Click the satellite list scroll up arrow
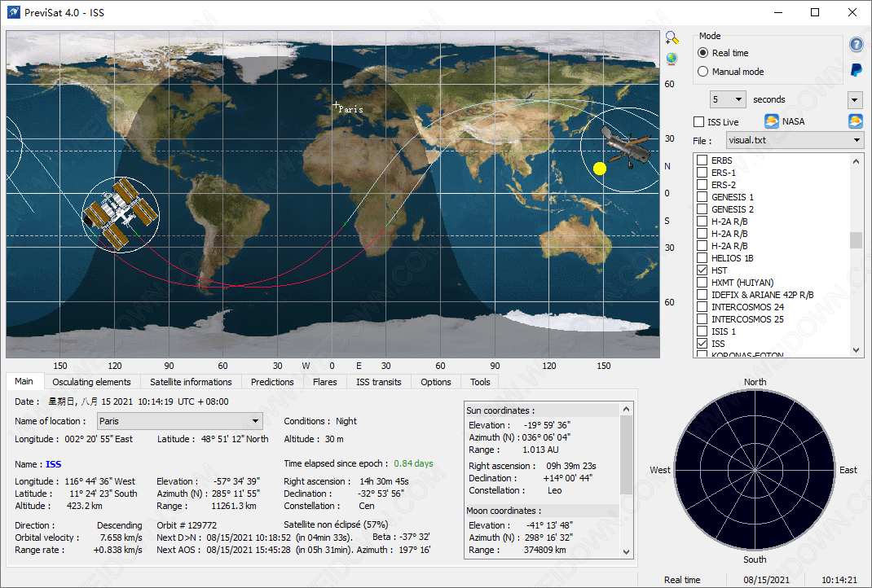 pyautogui.click(x=856, y=160)
